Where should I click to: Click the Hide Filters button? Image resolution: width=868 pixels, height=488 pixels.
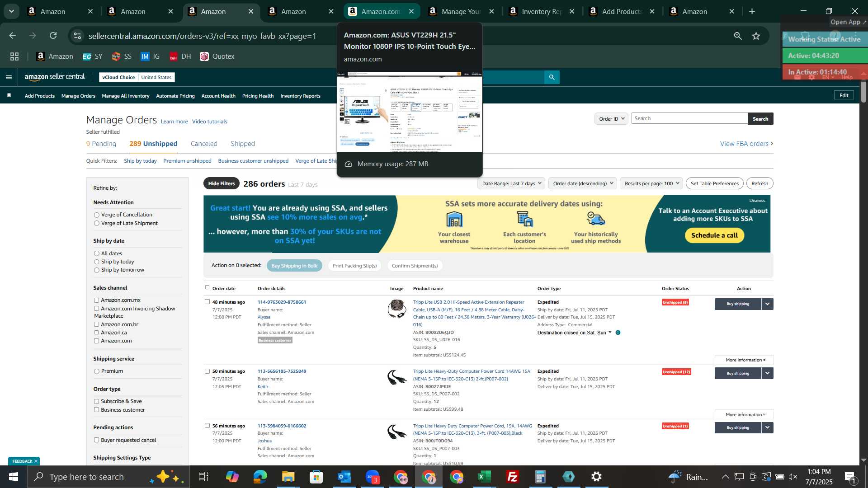click(x=222, y=183)
